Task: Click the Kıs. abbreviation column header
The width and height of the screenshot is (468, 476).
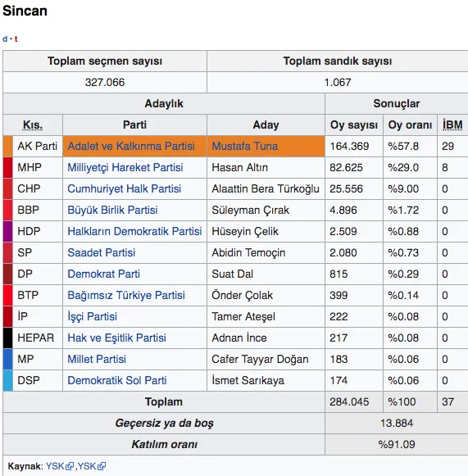Action: click(33, 125)
